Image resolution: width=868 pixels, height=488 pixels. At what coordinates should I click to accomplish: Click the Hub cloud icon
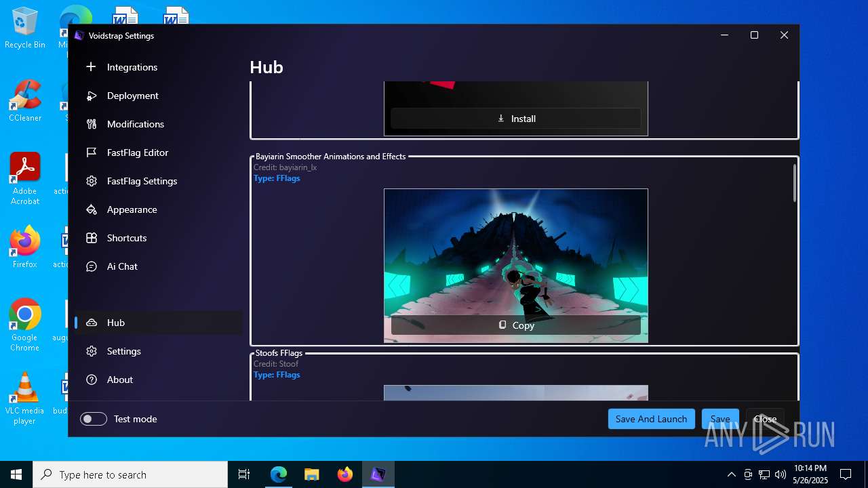click(92, 323)
